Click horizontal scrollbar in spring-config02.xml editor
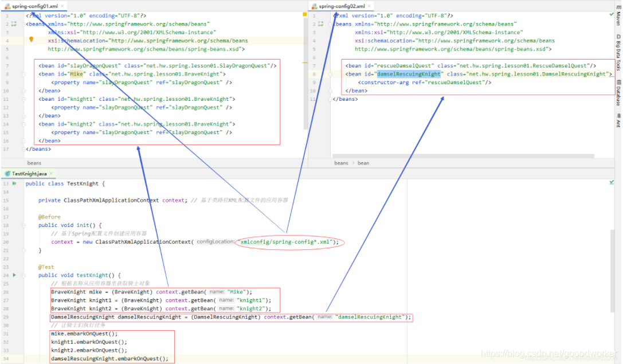This screenshot has width=623, height=364. (463, 156)
